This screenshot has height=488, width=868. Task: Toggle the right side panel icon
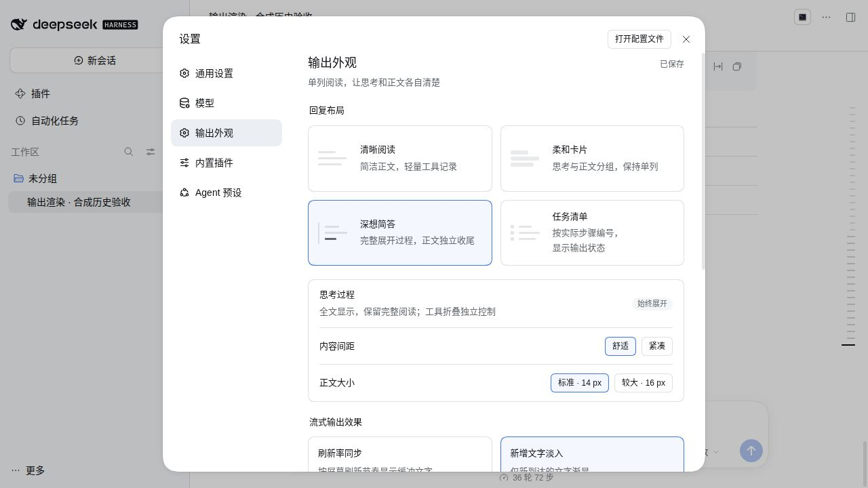[850, 17]
